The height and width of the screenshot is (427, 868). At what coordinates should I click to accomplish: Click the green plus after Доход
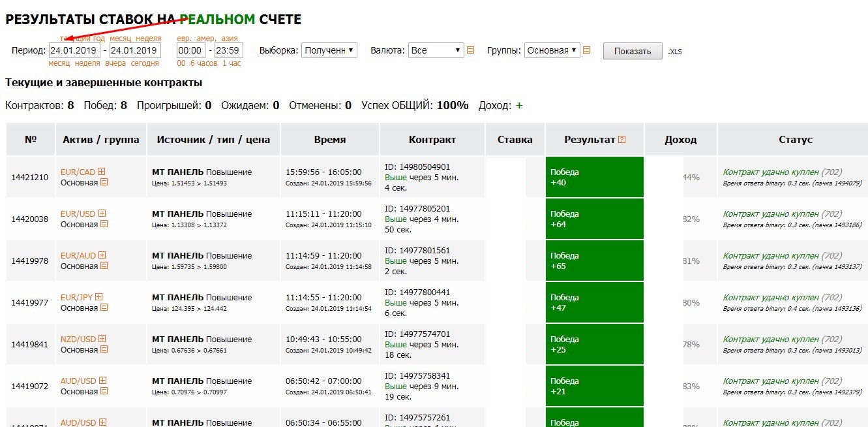519,105
